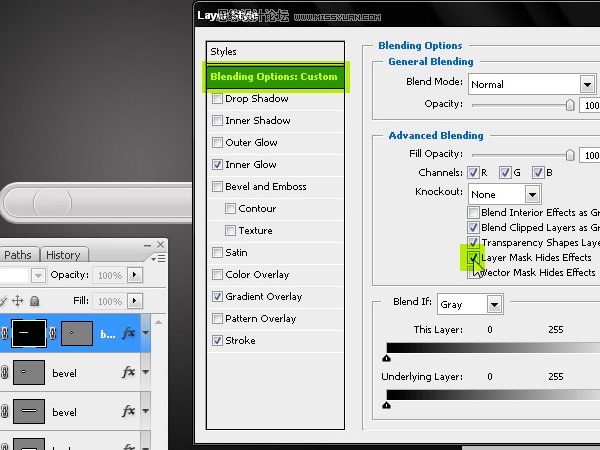Expand effects on bar-thumbnail bevel layer
This screenshot has width=600, height=450.
(x=145, y=411)
